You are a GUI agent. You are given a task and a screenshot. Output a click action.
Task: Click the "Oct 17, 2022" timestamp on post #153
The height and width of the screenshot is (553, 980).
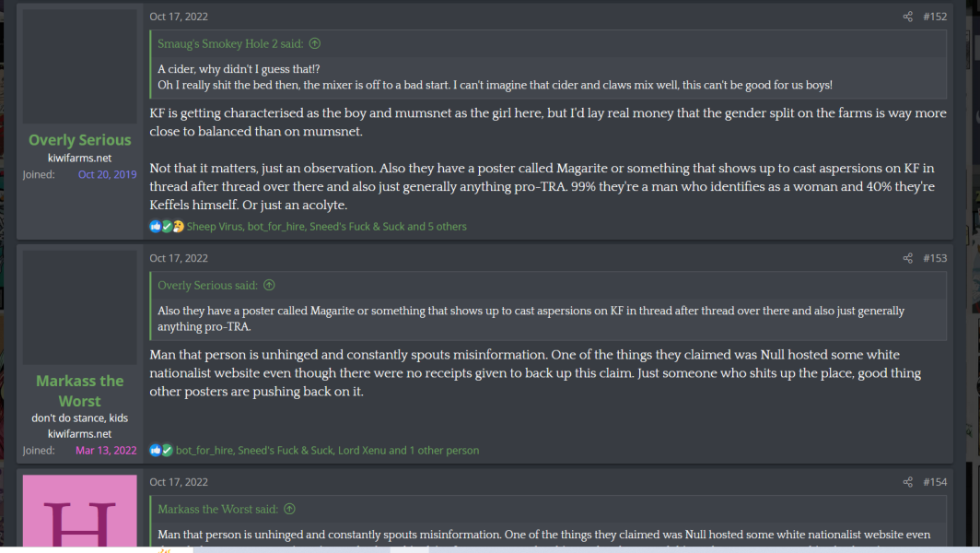click(x=179, y=258)
